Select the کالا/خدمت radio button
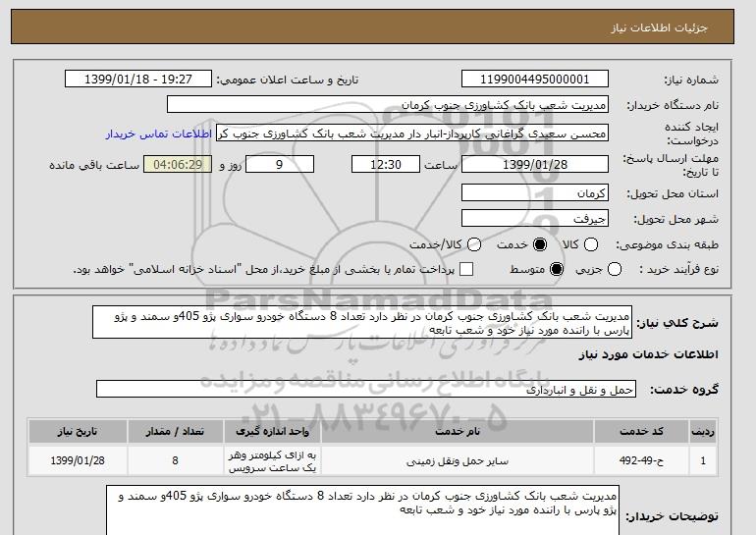 coord(474,244)
